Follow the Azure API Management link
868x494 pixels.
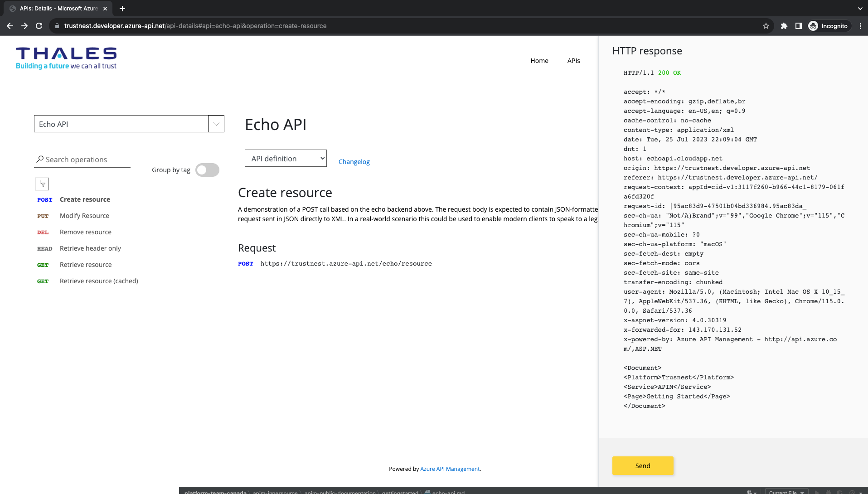tap(450, 469)
